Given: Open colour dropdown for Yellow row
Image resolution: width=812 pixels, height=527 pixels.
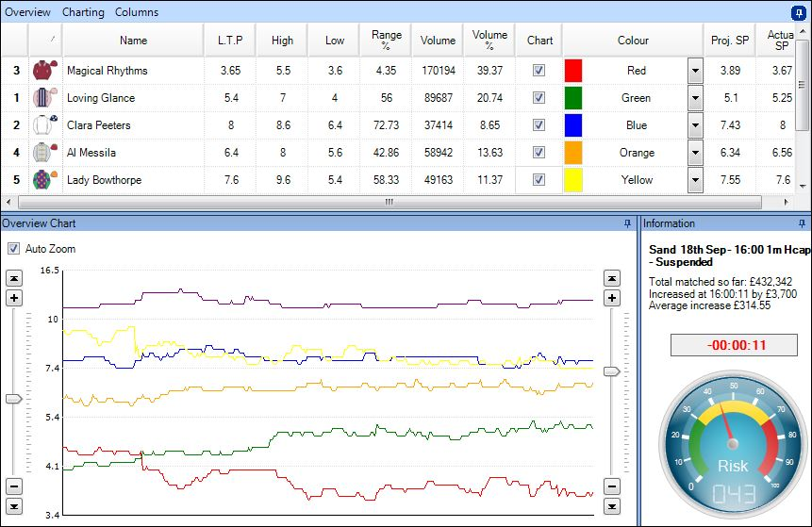Looking at the screenshot, I should pos(695,180).
